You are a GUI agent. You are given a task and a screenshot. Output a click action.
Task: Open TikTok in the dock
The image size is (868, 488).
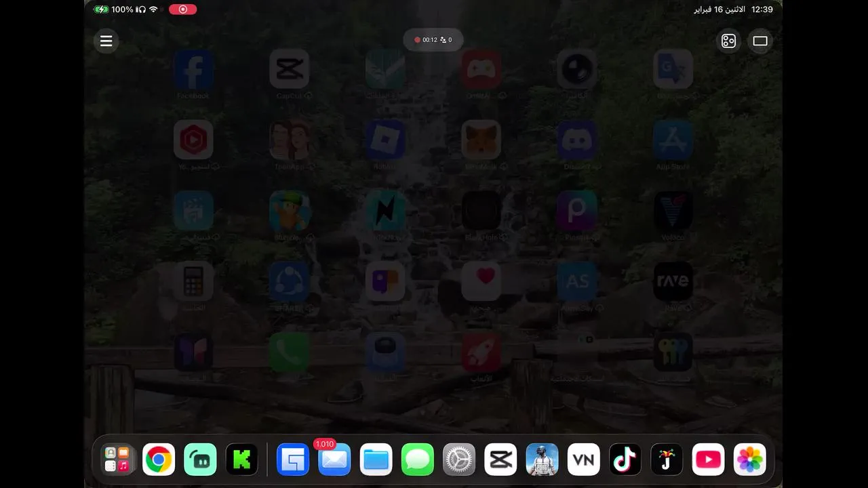pos(625,460)
